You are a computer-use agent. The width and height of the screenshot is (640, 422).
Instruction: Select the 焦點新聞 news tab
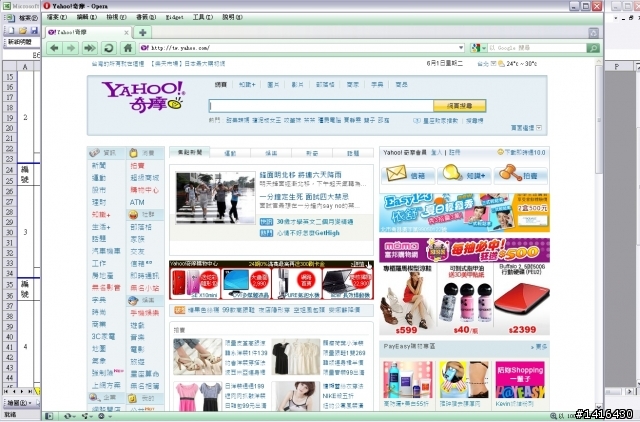[x=190, y=152]
